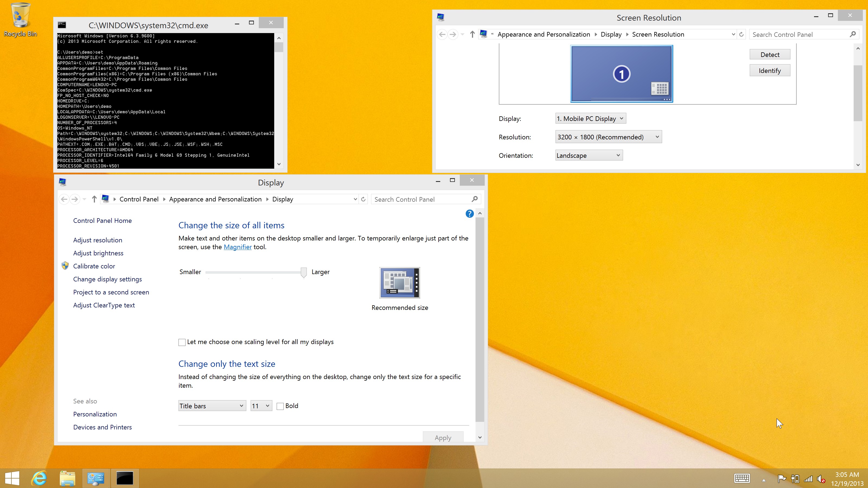Go up one level in Display window
The width and height of the screenshot is (868, 488).
(x=94, y=199)
